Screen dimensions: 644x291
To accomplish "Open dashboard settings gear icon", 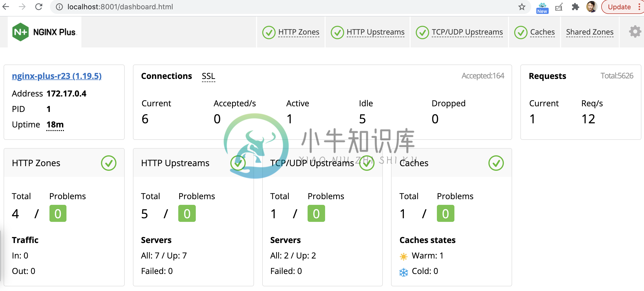I will click(x=635, y=32).
